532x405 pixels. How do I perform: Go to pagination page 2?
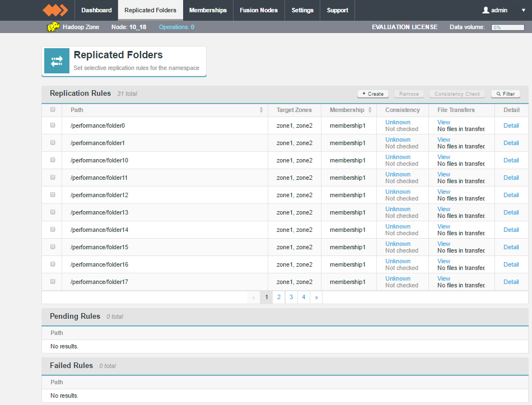tap(279, 297)
